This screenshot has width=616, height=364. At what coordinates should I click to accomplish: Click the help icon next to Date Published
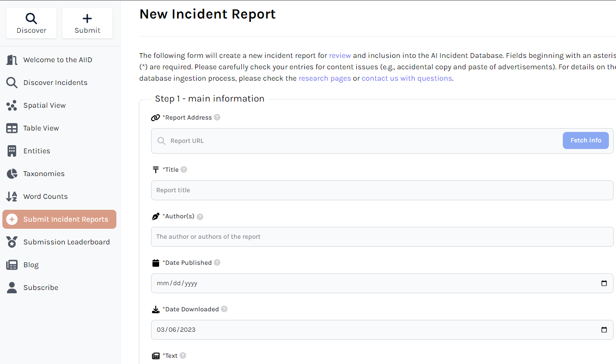point(217,262)
